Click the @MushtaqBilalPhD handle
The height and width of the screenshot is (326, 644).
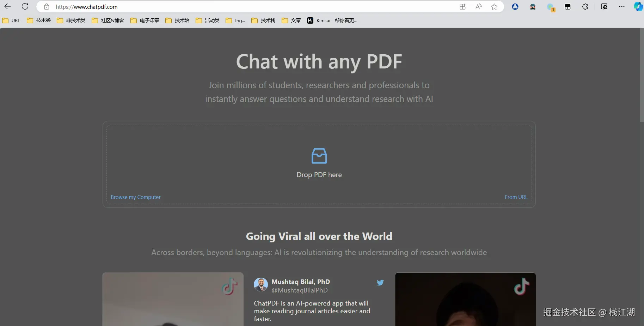click(x=300, y=290)
